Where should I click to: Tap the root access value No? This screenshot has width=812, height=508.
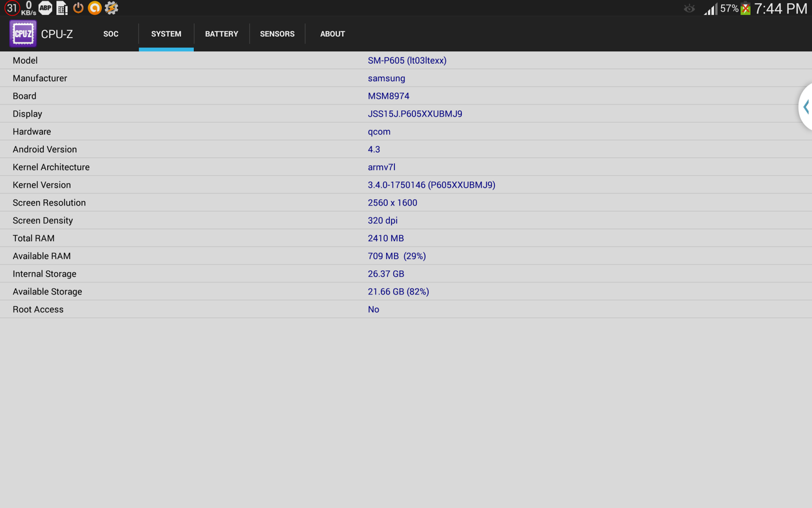(x=374, y=309)
